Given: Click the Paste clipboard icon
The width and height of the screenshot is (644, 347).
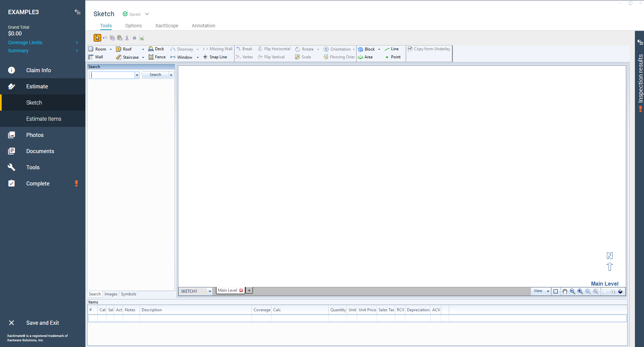Looking at the screenshot, I should 120,38.
